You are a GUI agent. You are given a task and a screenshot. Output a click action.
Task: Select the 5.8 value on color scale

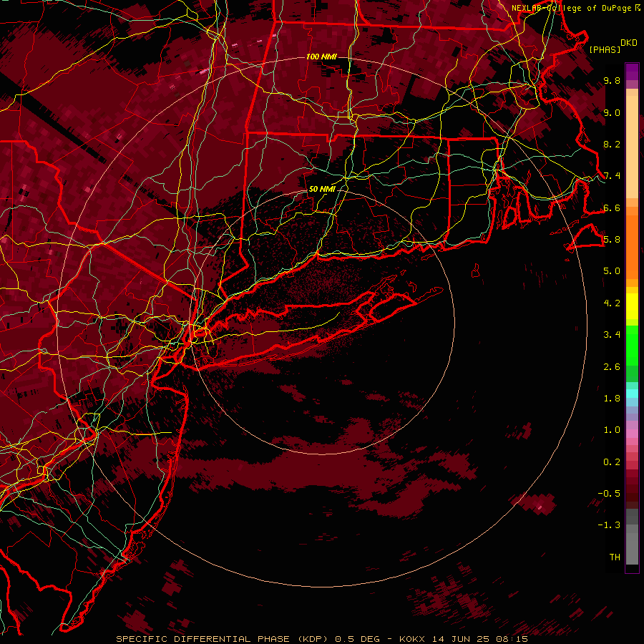coord(612,240)
